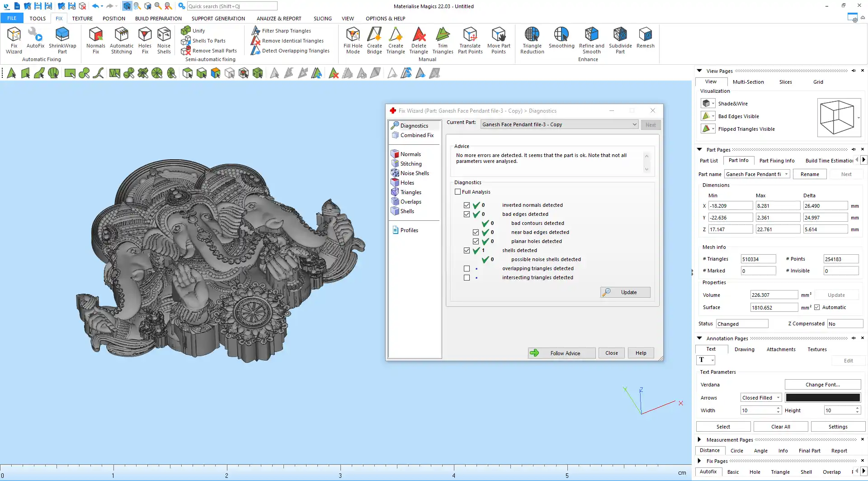This screenshot has height=481, width=868.
Task: Enable the Full Analysis checkbox
Action: pos(458,192)
